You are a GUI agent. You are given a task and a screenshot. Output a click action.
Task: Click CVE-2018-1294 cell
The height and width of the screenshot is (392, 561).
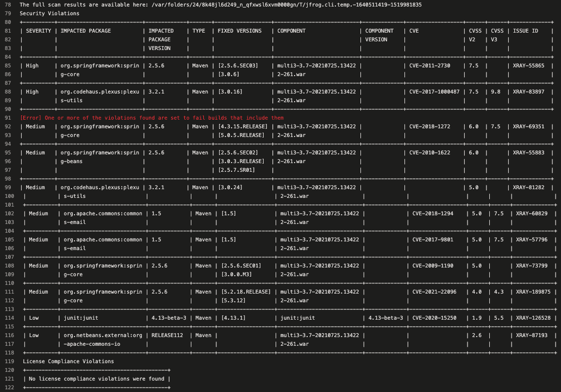click(433, 213)
